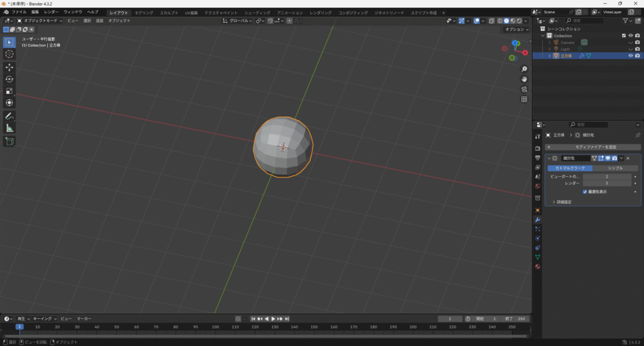Toggle modifier render display button
Viewport: 644px width, 346px height.
[x=614, y=158]
